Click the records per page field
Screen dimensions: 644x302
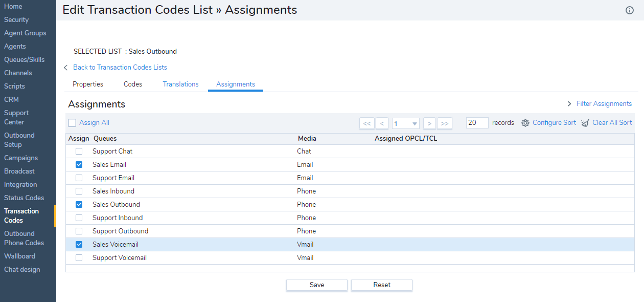[x=477, y=123]
